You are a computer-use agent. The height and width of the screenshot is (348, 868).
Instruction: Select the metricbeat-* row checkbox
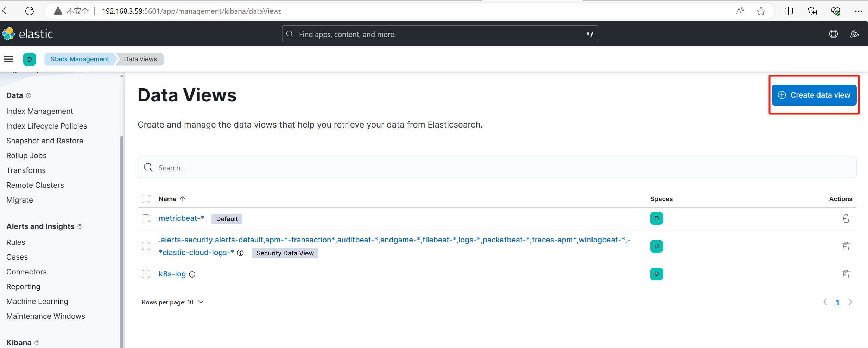tap(146, 218)
